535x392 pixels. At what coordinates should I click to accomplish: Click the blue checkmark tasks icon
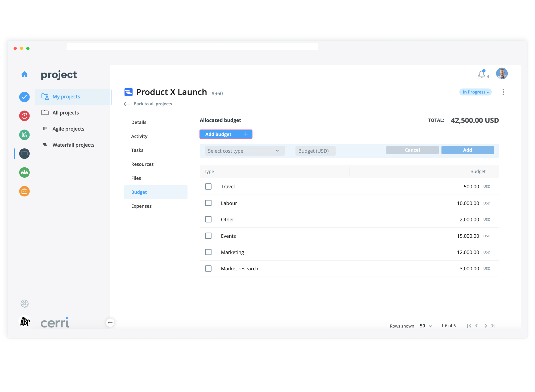(24, 97)
